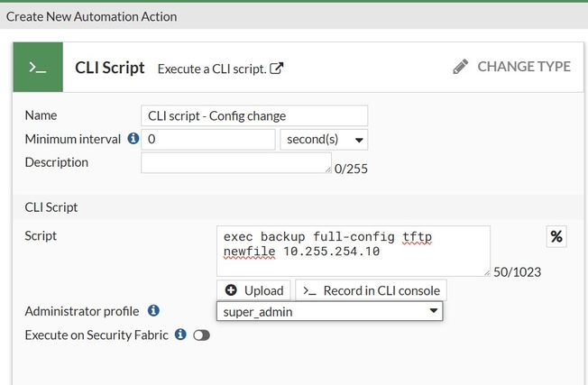
Task: Click inside the Description text box
Action: (236, 162)
